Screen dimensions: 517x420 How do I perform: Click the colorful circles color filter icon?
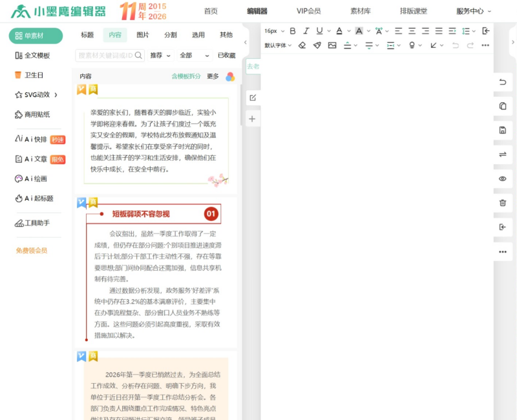click(230, 77)
